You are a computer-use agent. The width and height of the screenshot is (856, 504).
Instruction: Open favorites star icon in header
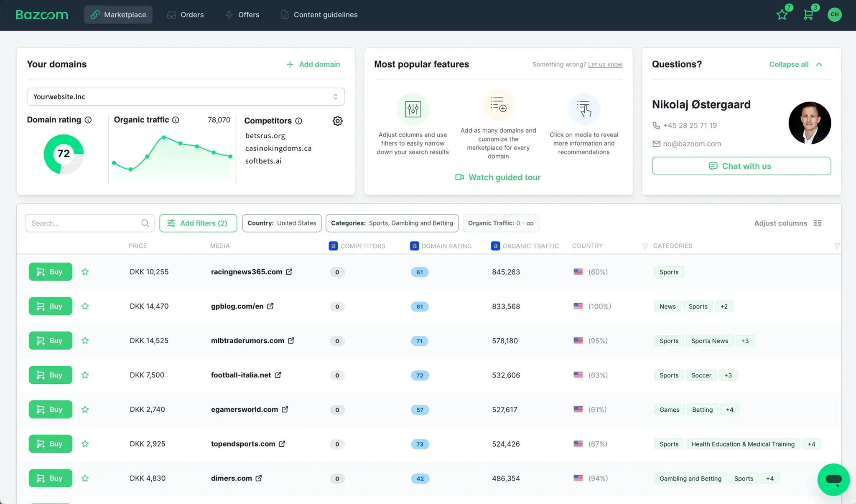(x=782, y=15)
